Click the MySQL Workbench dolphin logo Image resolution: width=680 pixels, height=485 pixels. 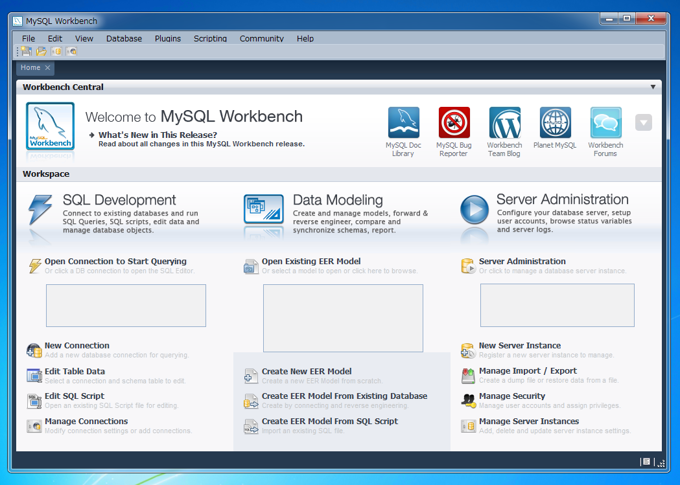50,126
